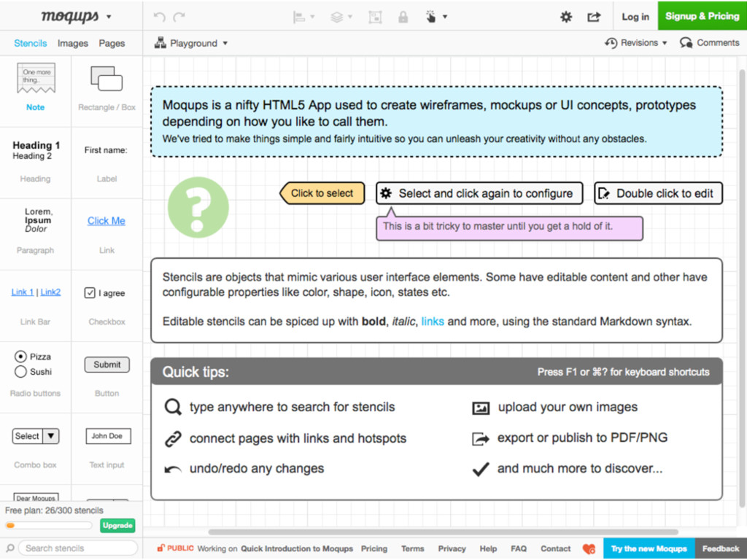Click the yellow Click to select callout
This screenshot has height=560, width=747.
pyautogui.click(x=322, y=193)
